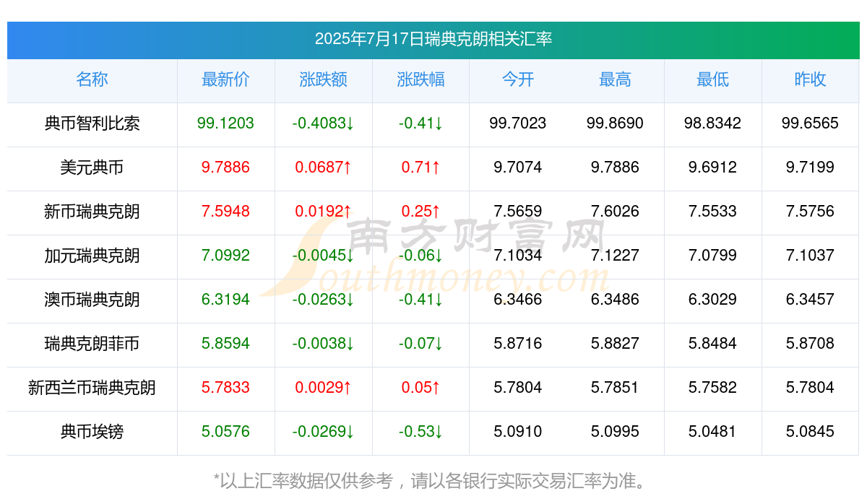
Task: Click change amount 0.0029↑
Action: (x=323, y=388)
